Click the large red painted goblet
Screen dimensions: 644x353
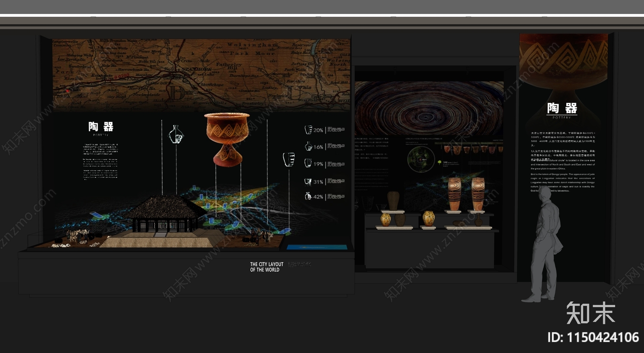[227, 139]
